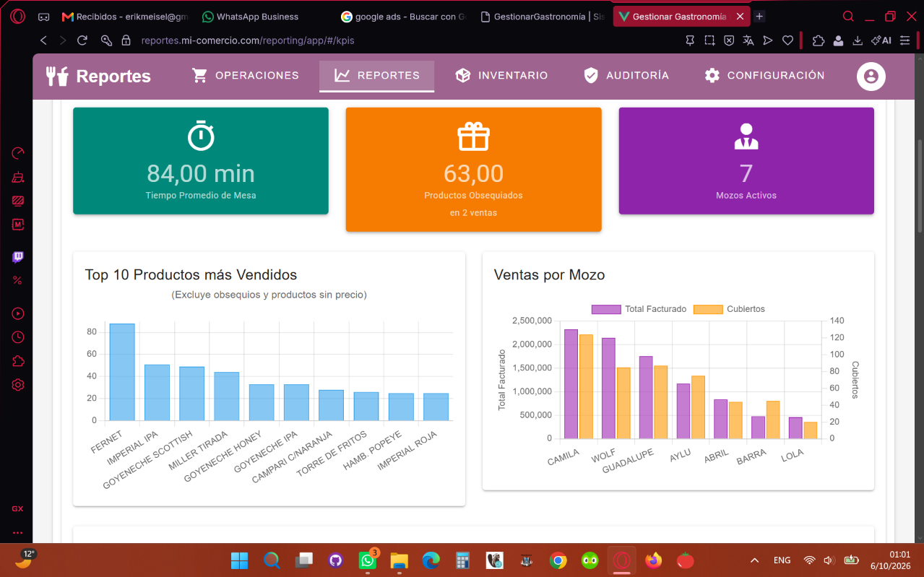Take a snapshot with the toolbar snapshot icon

[710, 40]
